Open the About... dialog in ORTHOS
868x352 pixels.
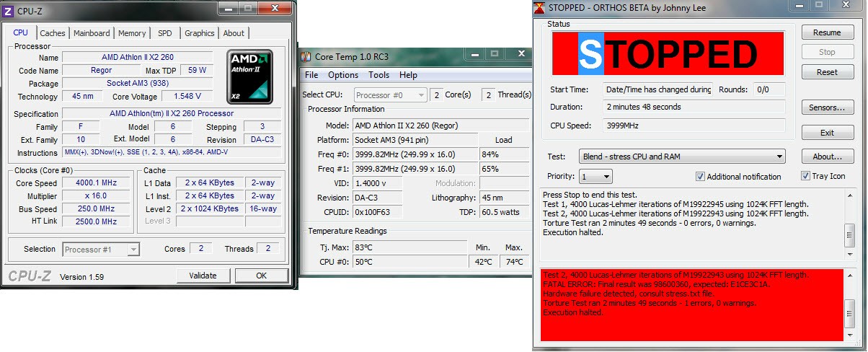(827, 157)
